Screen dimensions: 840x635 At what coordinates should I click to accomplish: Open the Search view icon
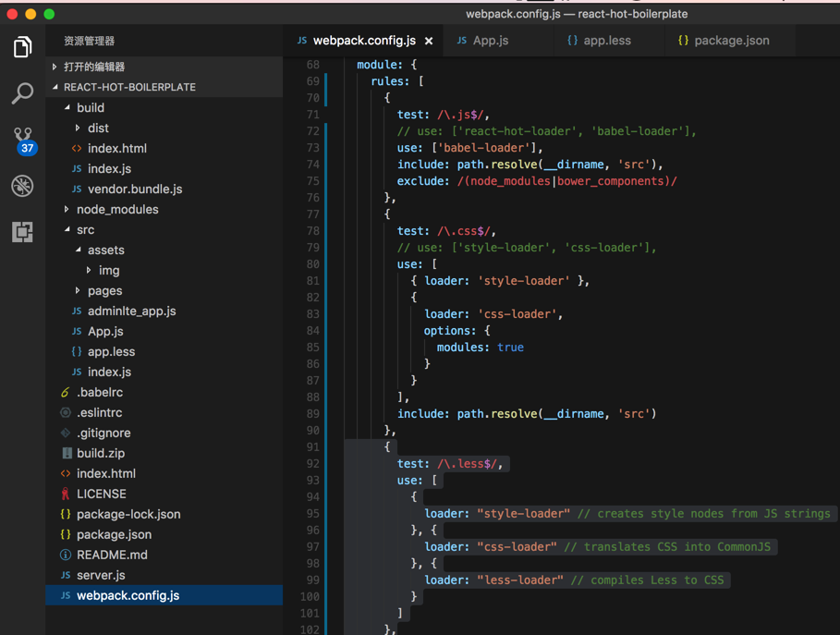[22, 93]
